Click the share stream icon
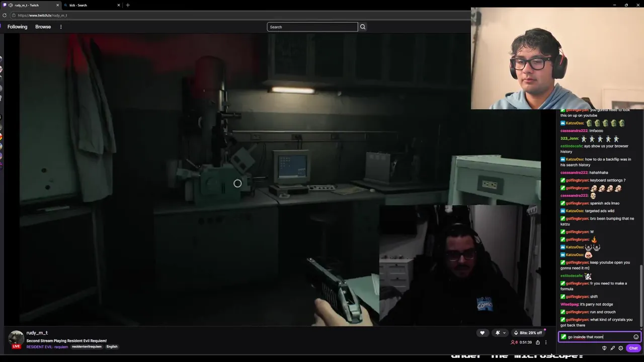644x362 pixels. (x=538, y=342)
